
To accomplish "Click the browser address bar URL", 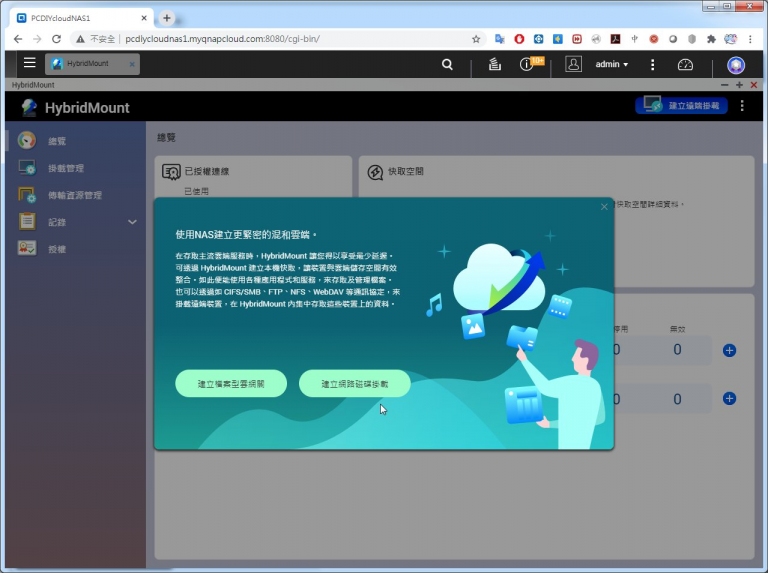I will 222,39.
